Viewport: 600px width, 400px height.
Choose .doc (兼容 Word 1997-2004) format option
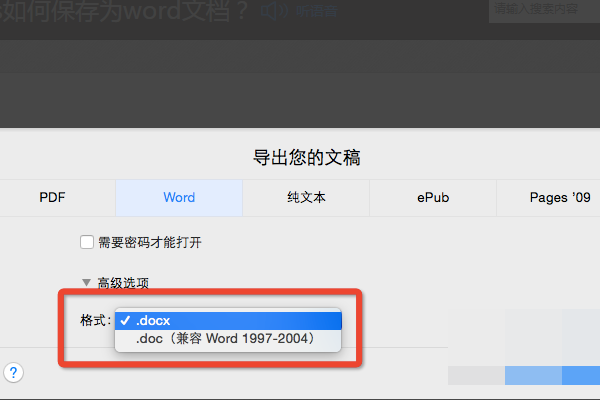point(228,339)
